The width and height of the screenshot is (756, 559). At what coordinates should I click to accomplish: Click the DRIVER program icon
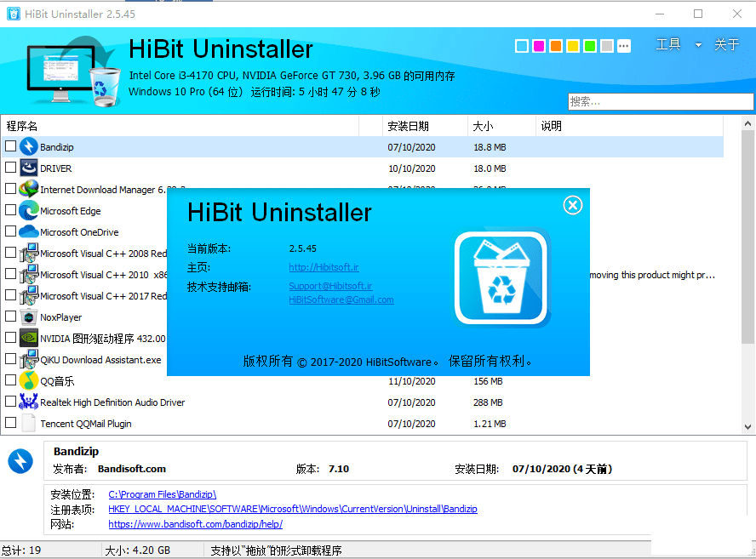(x=29, y=168)
